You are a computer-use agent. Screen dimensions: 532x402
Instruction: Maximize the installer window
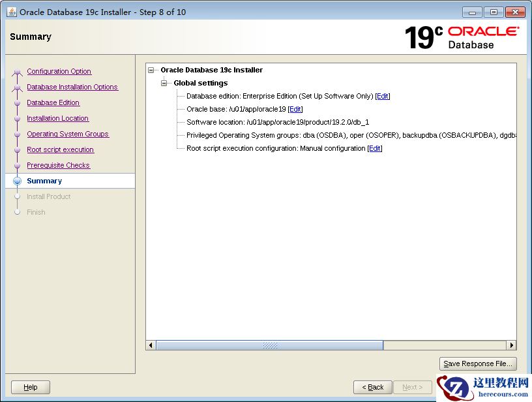pos(494,12)
